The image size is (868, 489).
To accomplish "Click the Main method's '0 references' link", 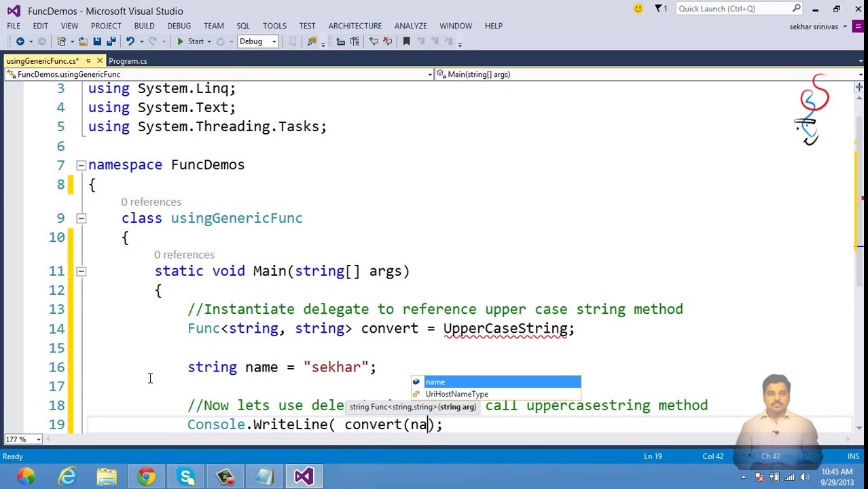I will coord(183,255).
